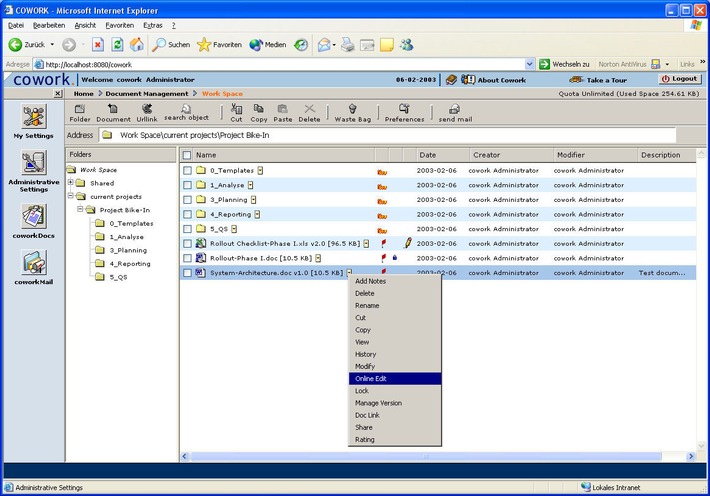Viewport: 710px width, 496px height.
Task: Collapse the Project Bike-In tree node
Action: (80, 209)
